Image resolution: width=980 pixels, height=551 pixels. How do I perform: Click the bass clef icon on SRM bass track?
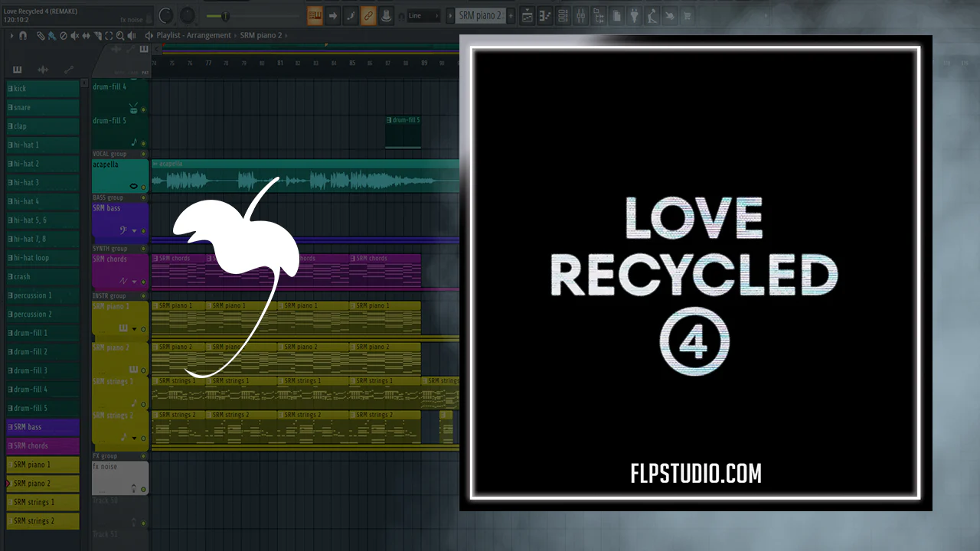pyautogui.click(x=124, y=230)
